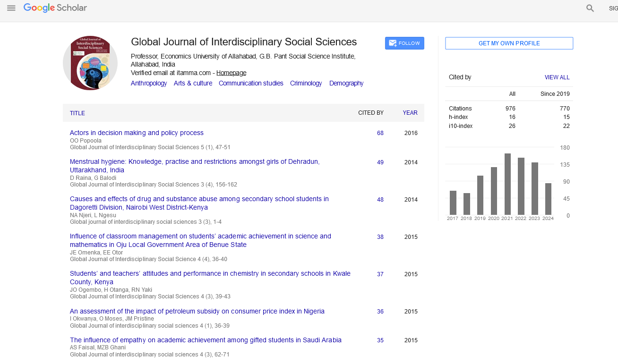Open influence of empathy article
This screenshot has width=618, height=364.
(206, 340)
